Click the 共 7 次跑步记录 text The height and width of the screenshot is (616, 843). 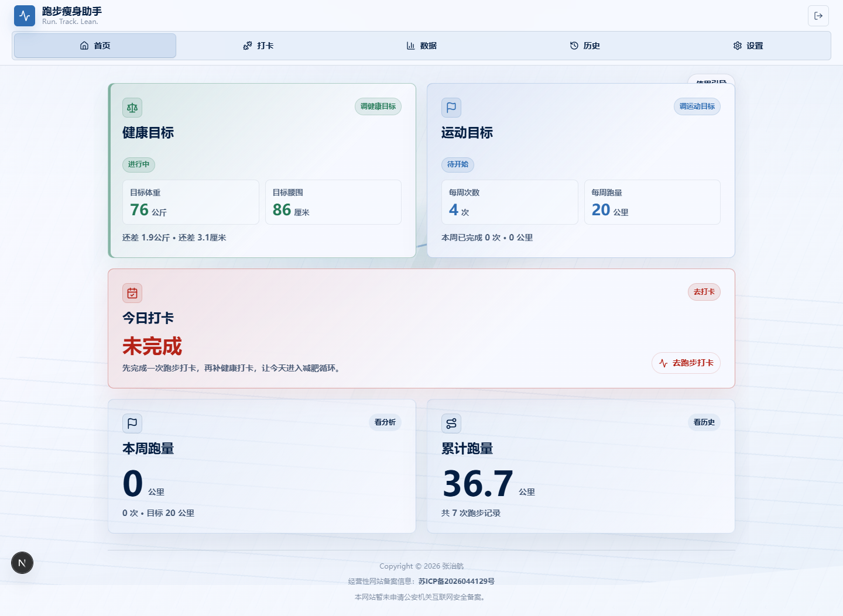[471, 513]
